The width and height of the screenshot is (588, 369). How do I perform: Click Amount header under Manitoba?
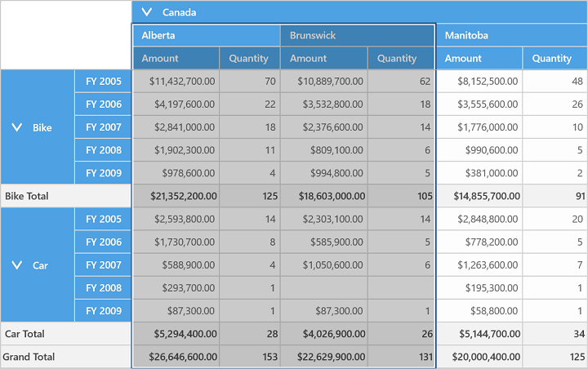(x=479, y=59)
